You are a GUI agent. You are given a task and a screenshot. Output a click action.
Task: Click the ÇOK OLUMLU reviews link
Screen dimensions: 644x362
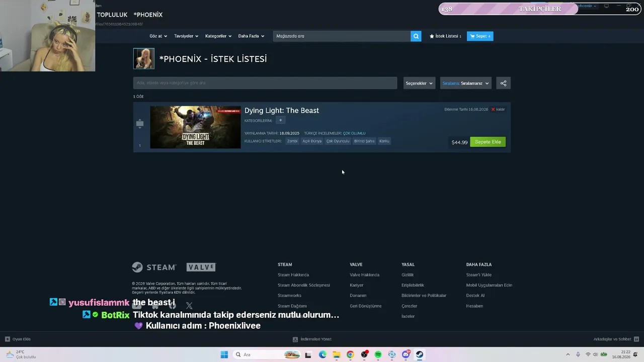(x=354, y=133)
